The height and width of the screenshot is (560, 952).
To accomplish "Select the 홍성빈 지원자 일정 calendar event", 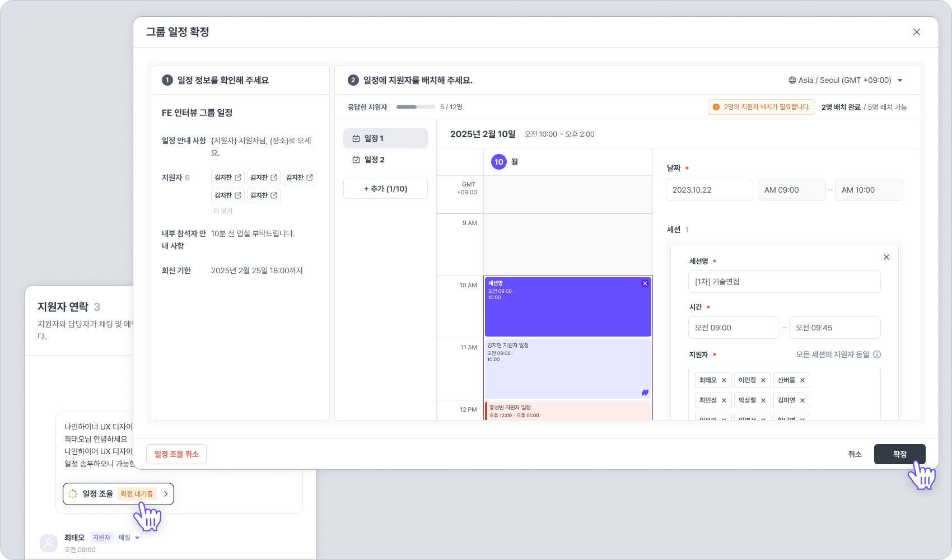I will pyautogui.click(x=568, y=410).
